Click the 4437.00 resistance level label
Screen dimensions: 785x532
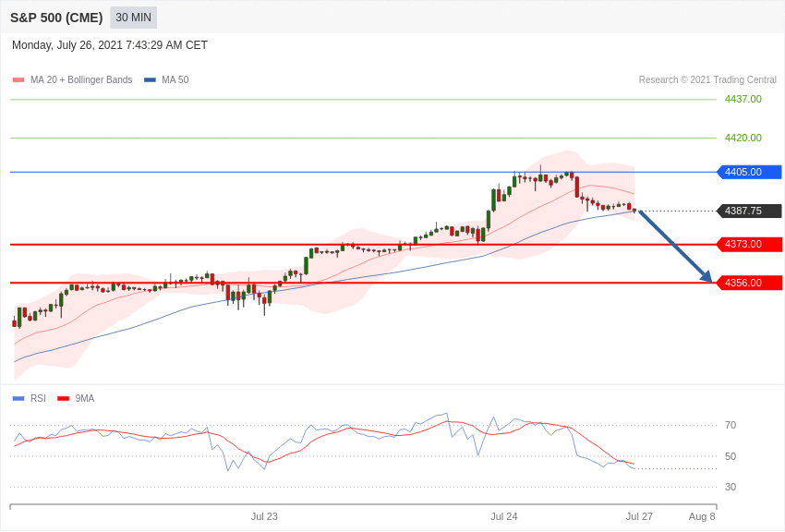coord(743,99)
